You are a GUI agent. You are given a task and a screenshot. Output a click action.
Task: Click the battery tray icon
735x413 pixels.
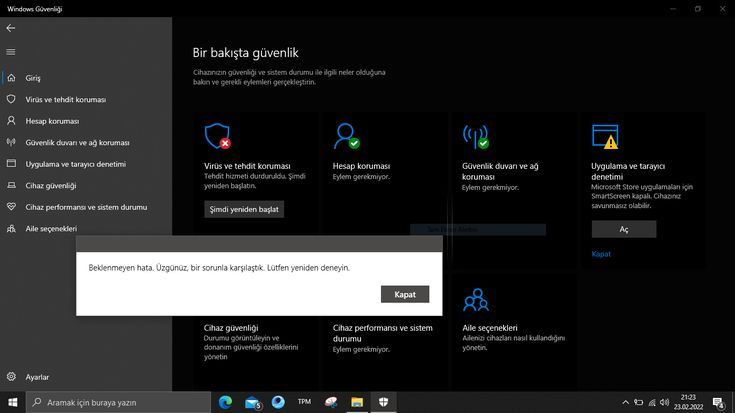(x=638, y=402)
